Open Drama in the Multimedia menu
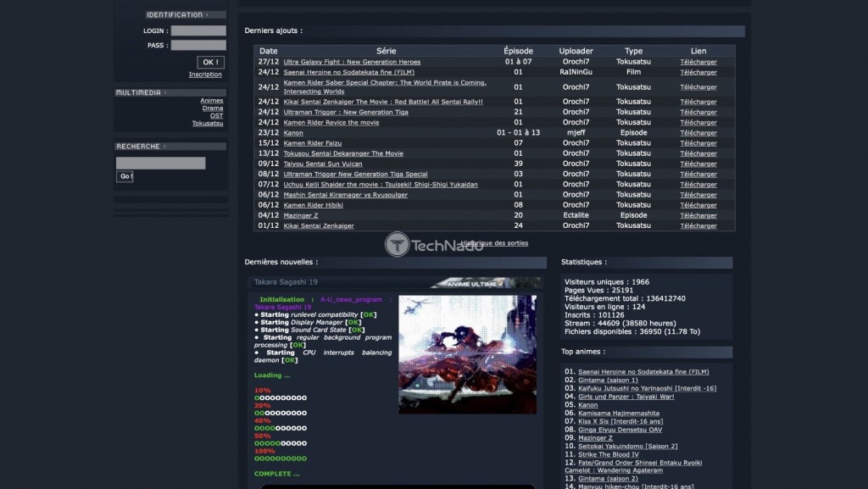 (x=213, y=108)
